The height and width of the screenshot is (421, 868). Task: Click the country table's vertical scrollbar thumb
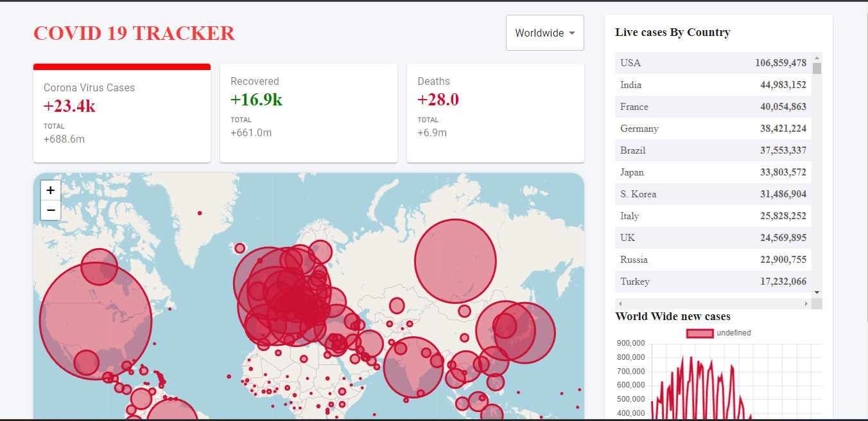[x=817, y=69]
